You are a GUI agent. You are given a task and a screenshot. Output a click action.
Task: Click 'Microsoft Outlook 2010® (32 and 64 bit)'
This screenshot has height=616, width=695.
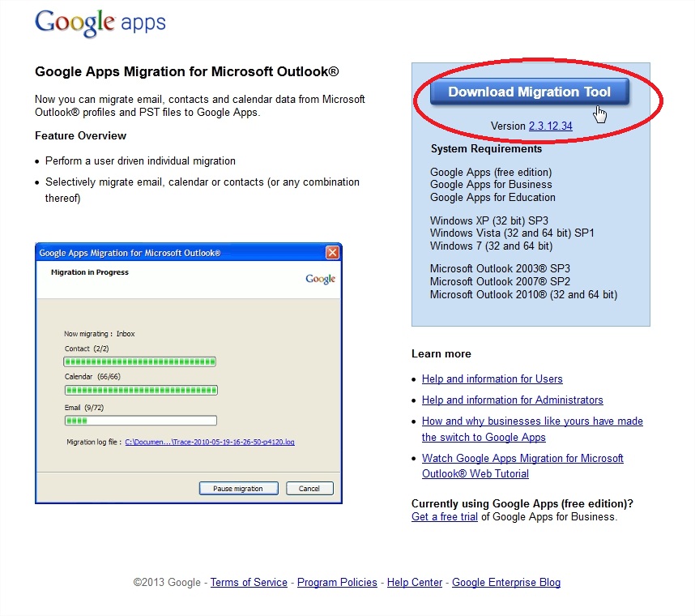click(x=523, y=294)
